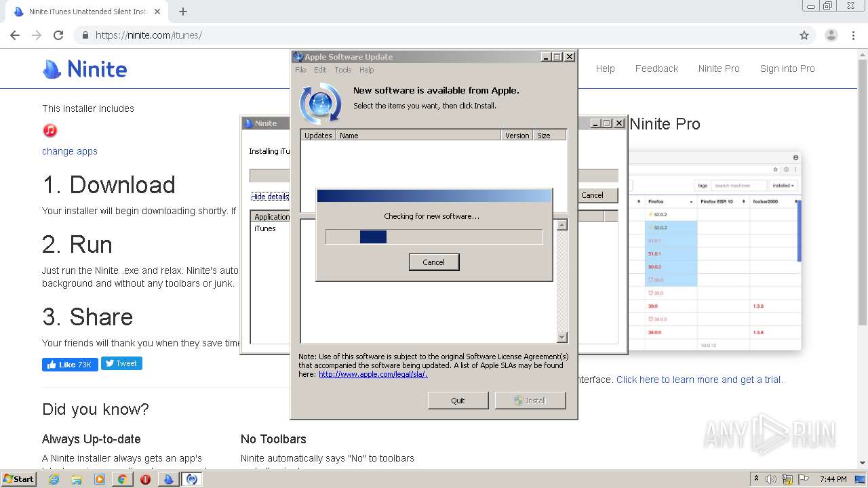This screenshot has height=488, width=868.
Task: Switch to Ninite installer taskbar button
Action: tap(169, 479)
